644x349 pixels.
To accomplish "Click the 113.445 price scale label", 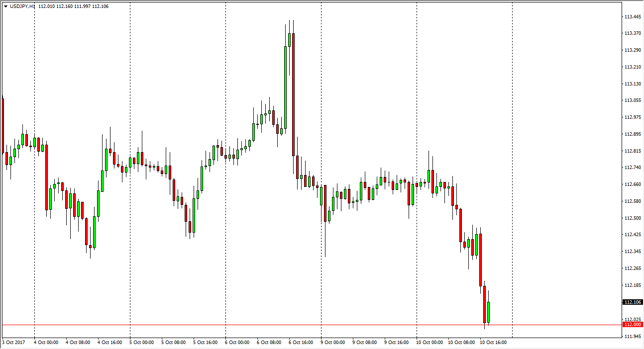I will pos(632,17).
